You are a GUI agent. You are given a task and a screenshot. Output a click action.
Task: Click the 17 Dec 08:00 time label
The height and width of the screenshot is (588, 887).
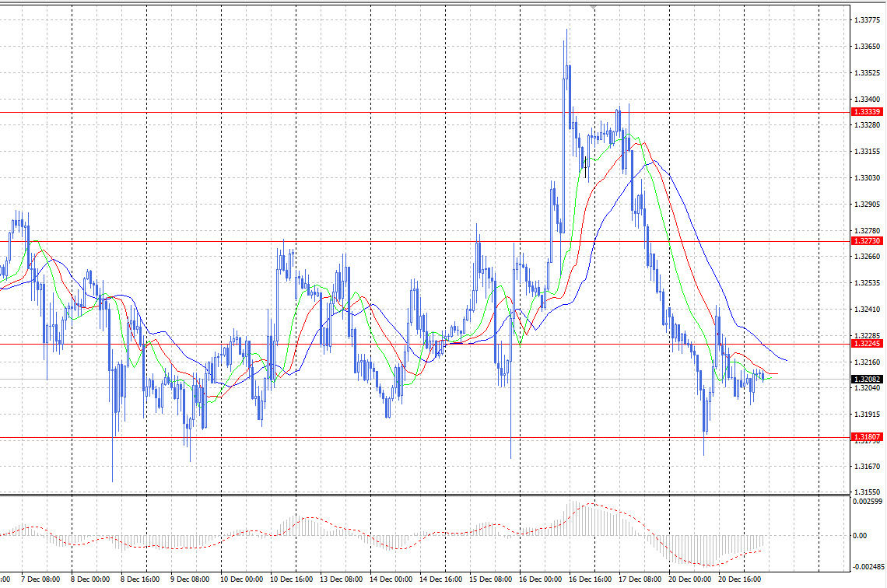[640, 579]
